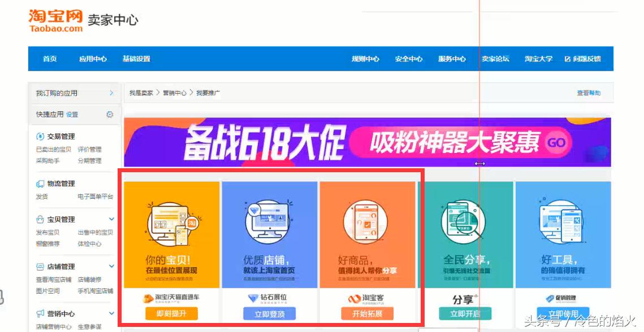
Task: Open the 店铺装修 link
Action: tap(89, 279)
